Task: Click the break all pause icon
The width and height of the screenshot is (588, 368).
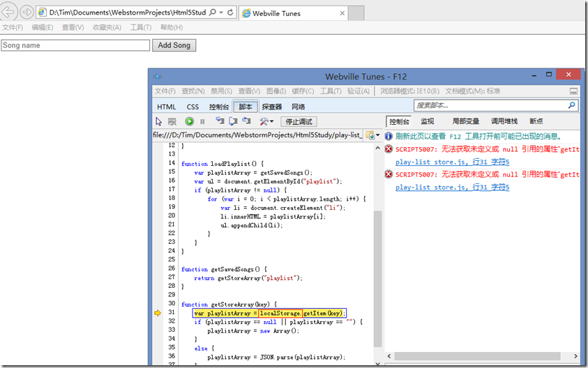Action: (x=202, y=121)
